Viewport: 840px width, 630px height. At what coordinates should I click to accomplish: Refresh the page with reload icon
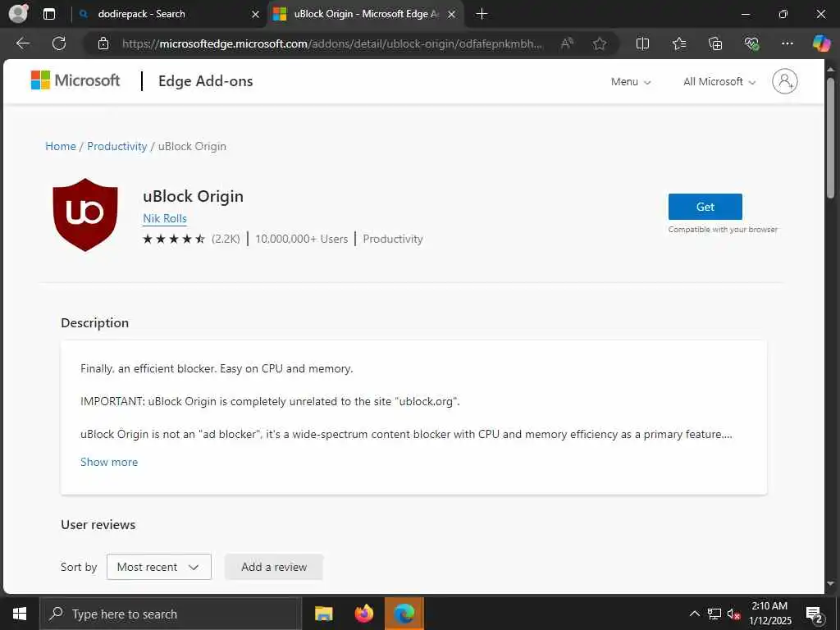coord(59,43)
